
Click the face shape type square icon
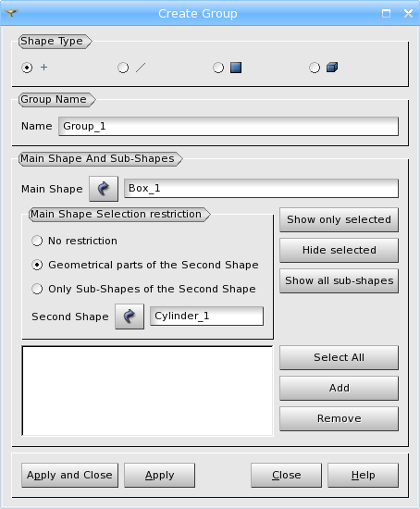(x=236, y=68)
